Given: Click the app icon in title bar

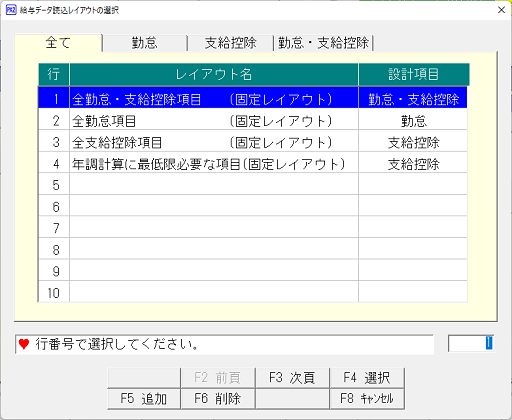Looking at the screenshot, I should pyautogui.click(x=11, y=10).
